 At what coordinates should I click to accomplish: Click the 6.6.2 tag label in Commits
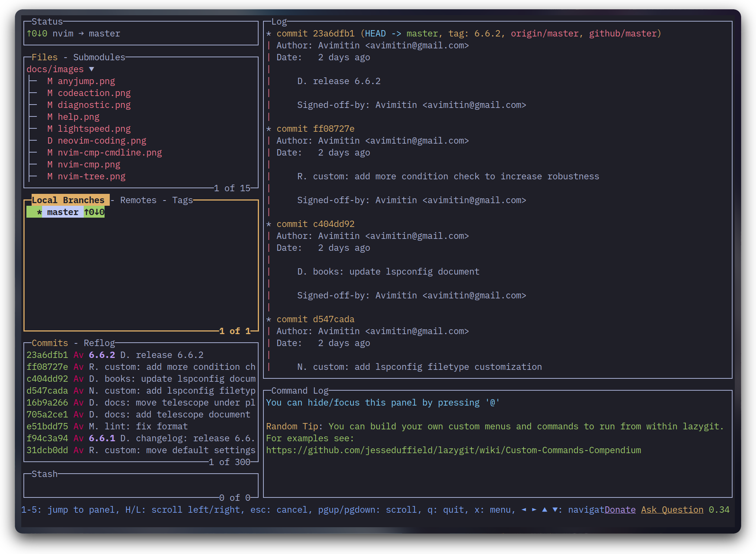tap(102, 355)
